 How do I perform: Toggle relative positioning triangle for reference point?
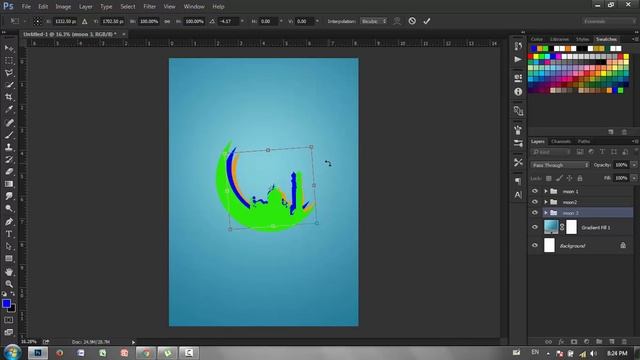click(84, 21)
